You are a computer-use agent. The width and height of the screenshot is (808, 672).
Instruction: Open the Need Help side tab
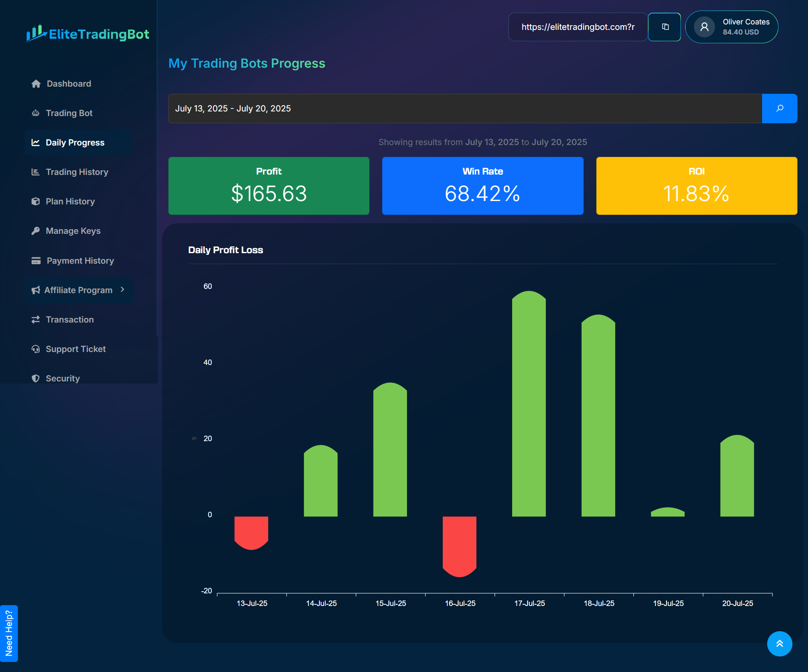[x=9, y=633]
